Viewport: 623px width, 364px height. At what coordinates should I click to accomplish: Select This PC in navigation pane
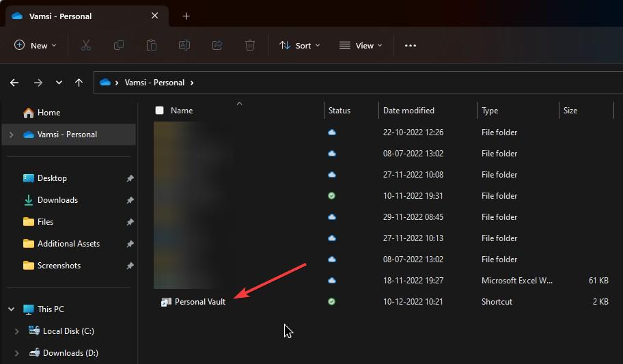(x=51, y=309)
